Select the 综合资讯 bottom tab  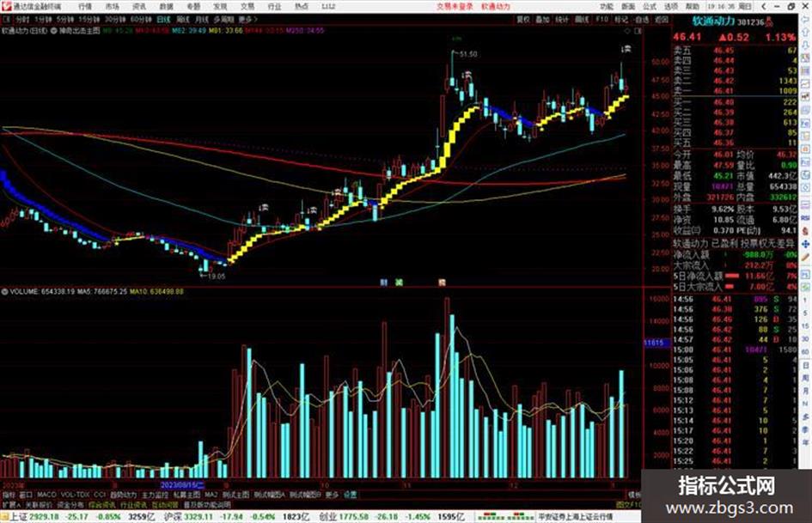pyautogui.click(x=101, y=505)
